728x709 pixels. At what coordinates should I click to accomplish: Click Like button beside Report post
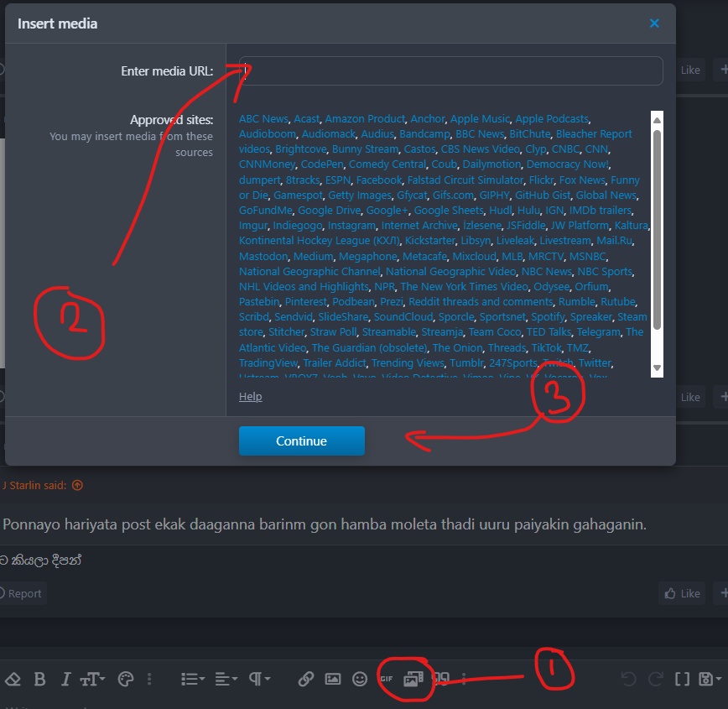point(683,593)
